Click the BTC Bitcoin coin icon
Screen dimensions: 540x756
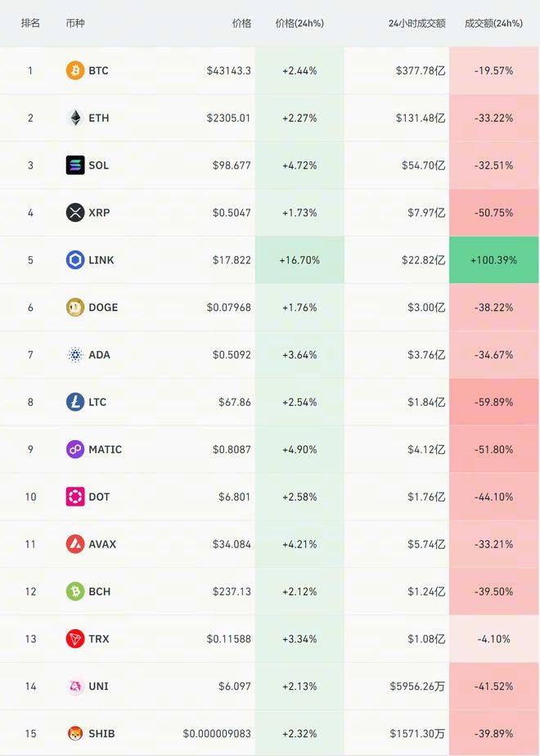(x=75, y=70)
